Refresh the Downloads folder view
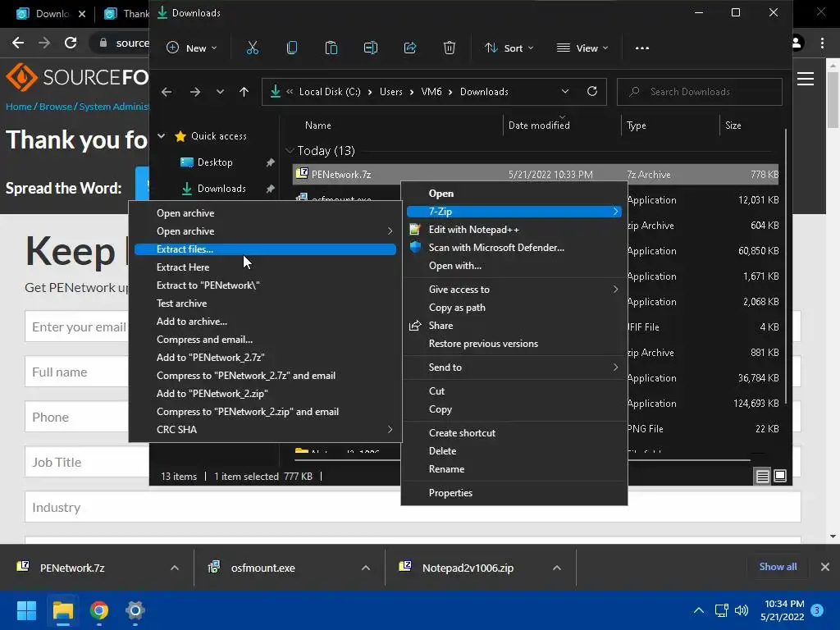The image size is (840, 630). [x=592, y=91]
